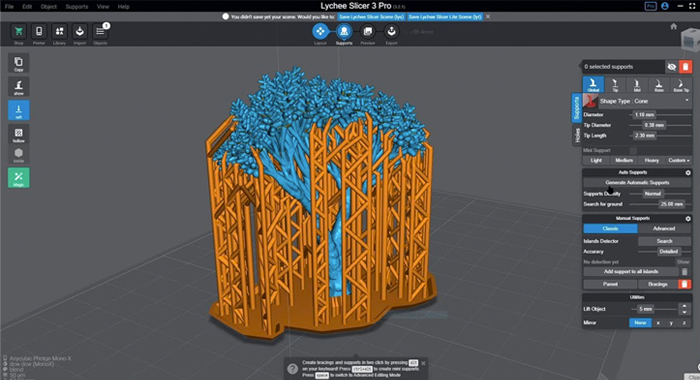Adjust the Search for ground slider
Viewport: 700px width, 380px height.
tap(660, 204)
